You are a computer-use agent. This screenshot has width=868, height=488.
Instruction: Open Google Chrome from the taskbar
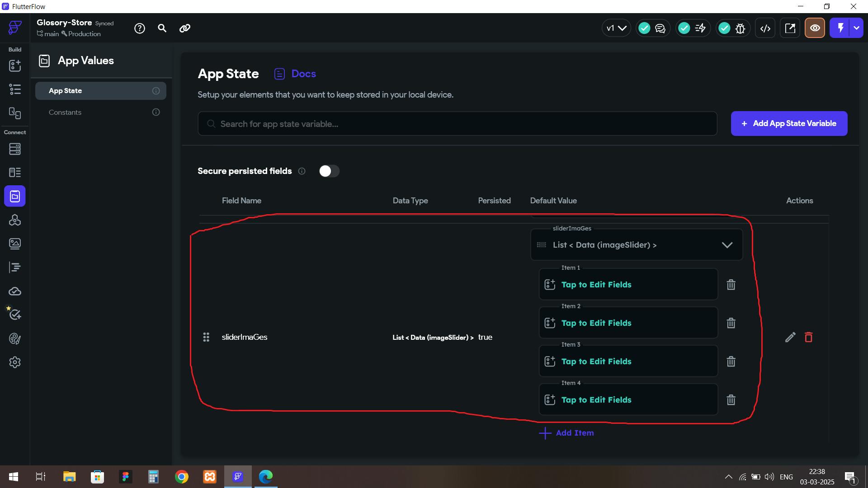click(x=181, y=477)
